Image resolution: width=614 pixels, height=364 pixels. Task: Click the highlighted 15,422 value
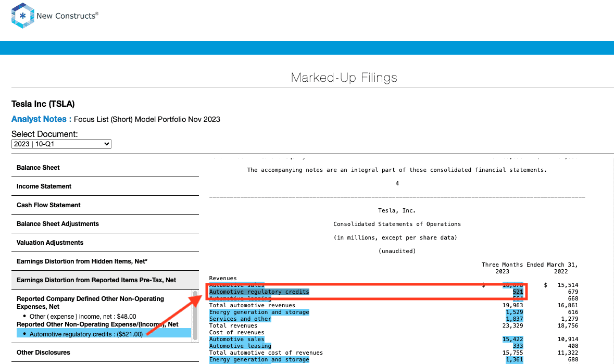tap(512, 339)
